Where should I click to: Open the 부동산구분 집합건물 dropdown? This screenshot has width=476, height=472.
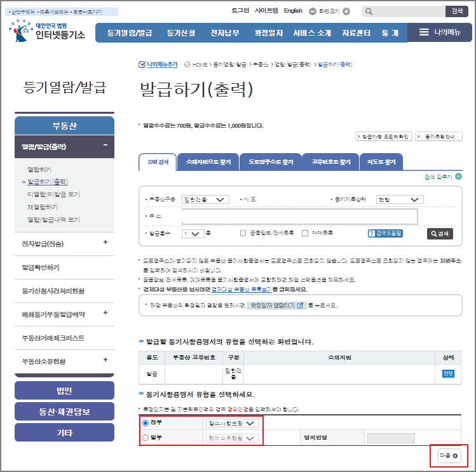[205, 199]
